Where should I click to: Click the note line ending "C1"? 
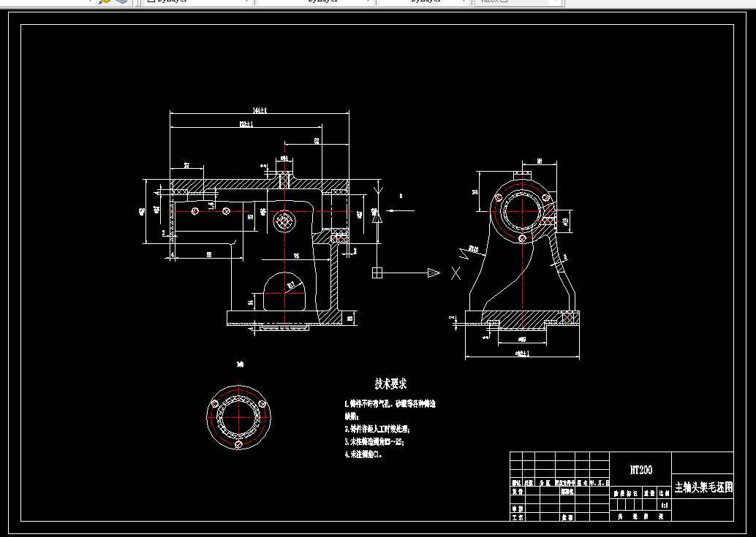[363, 454]
